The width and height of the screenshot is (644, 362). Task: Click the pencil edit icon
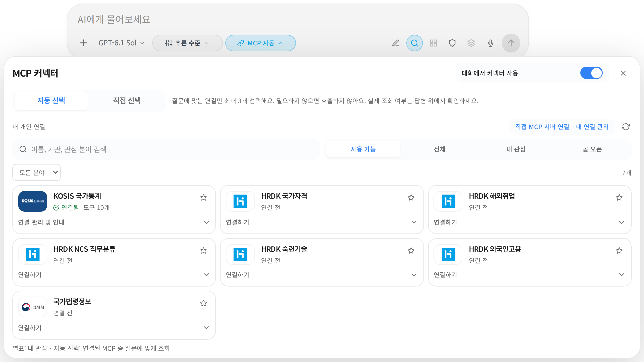(396, 43)
